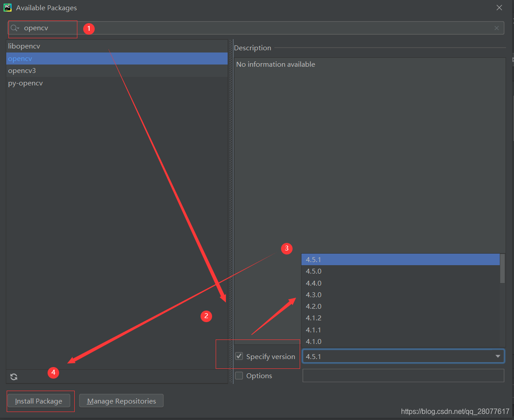Click the No information available description text
The width and height of the screenshot is (514, 420).
276,65
